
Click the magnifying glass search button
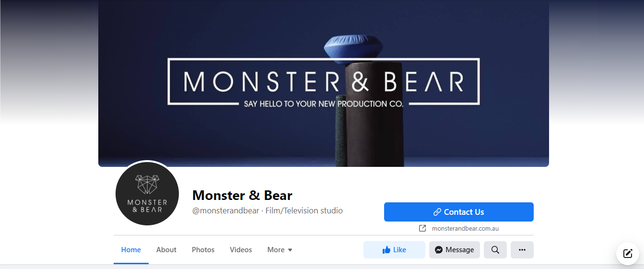click(495, 250)
